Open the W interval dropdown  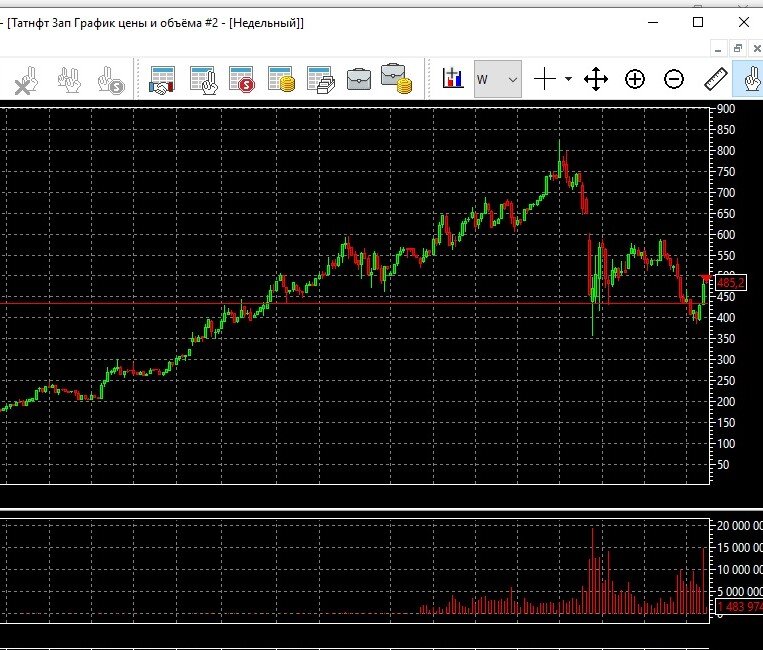(498, 79)
